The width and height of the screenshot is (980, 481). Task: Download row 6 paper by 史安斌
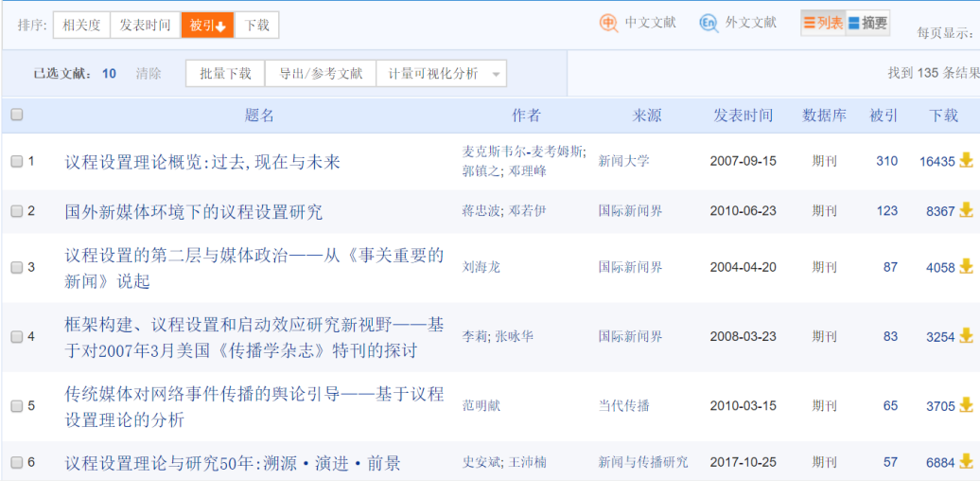pyautogui.click(x=966, y=462)
